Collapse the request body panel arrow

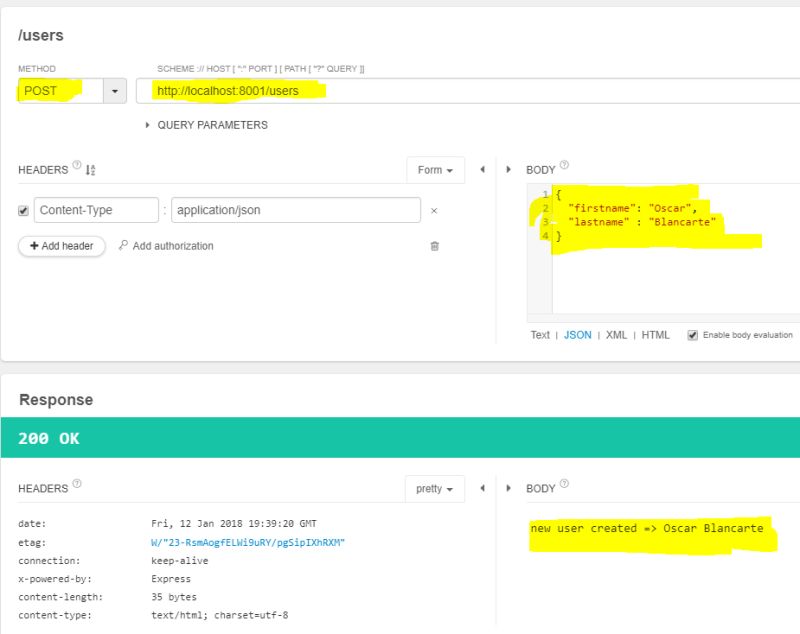coord(510,170)
